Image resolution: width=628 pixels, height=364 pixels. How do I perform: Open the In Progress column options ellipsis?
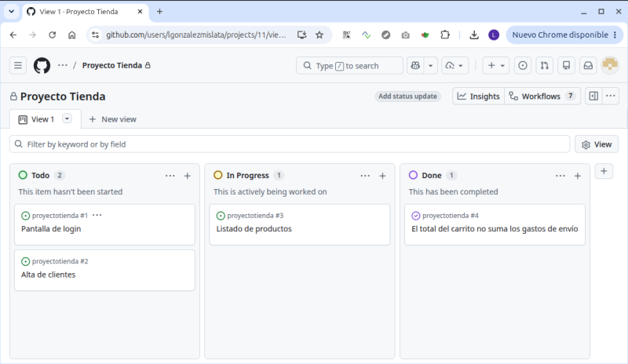pyautogui.click(x=365, y=176)
